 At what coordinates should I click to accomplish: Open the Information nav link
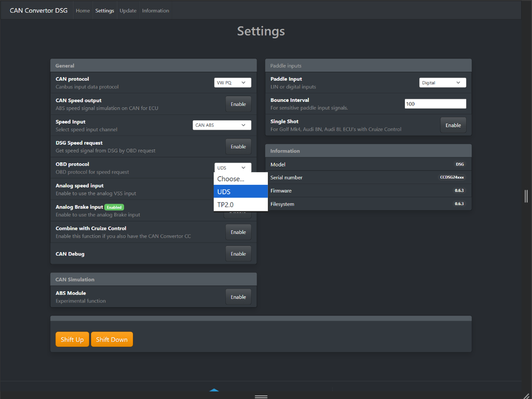point(156,11)
